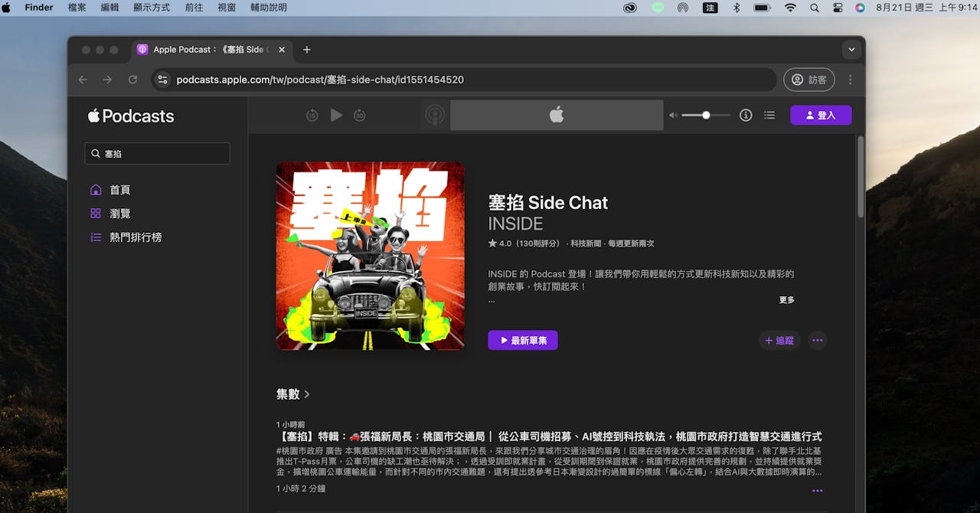
Task: Open the 視窗 menu
Action: click(x=227, y=8)
